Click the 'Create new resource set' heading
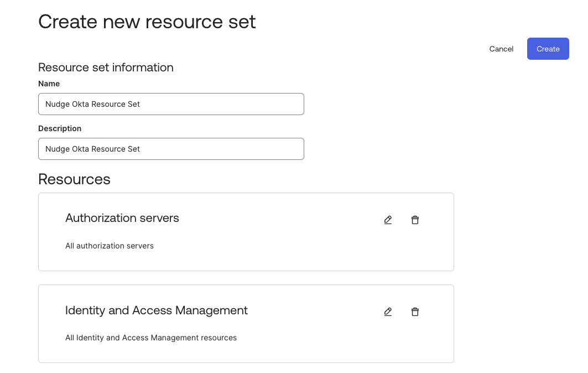Image resolution: width=588 pixels, height=373 pixels. tap(147, 22)
